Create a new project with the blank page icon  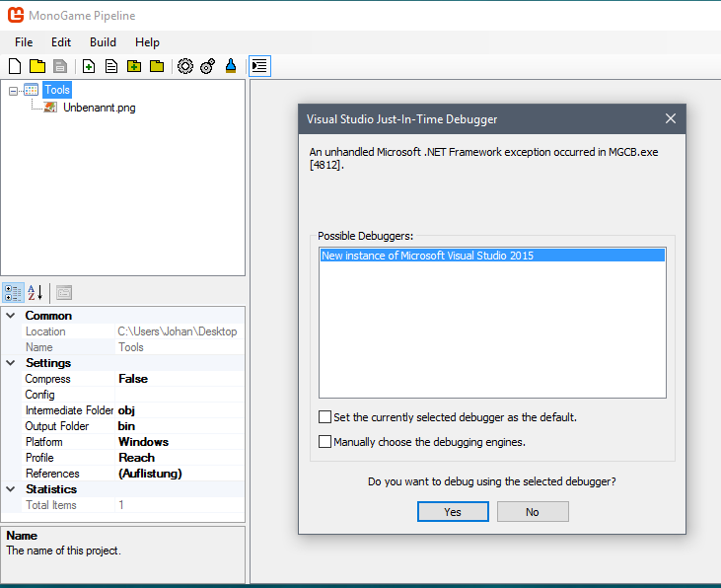15,66
